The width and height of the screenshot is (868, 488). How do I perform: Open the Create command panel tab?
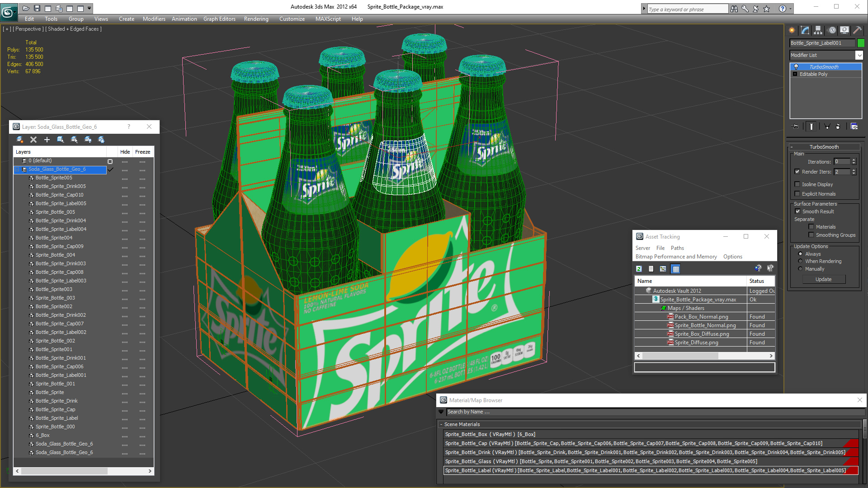coord(792,30)
